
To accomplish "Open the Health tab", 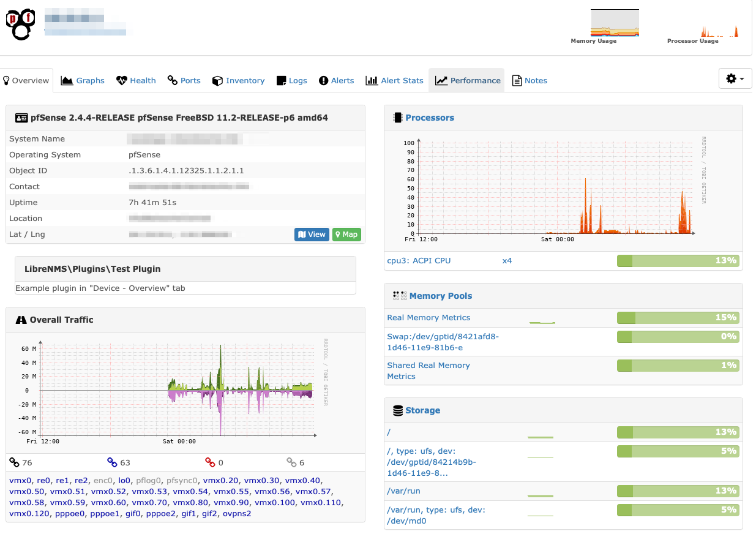I will point(122,81).
